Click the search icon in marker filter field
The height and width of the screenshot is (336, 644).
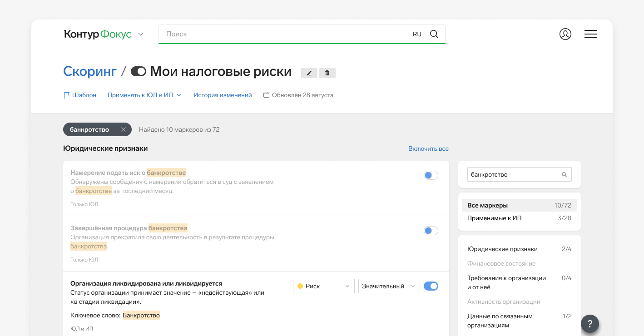tap(564, 174)
